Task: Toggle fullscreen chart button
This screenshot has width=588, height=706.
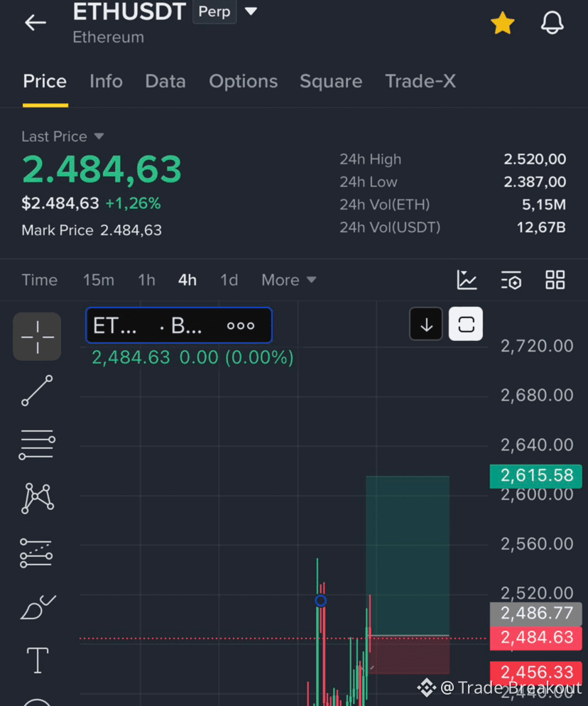Action: click(466, 324)
